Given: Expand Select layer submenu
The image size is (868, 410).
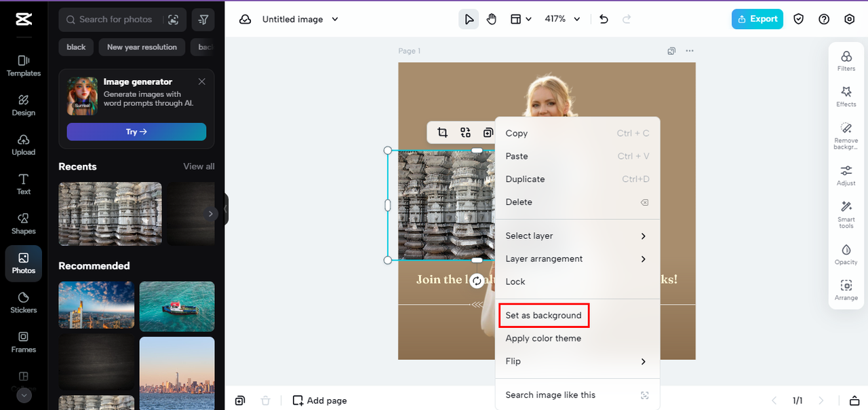Looking at the screenshot, I should (x=577, y=236).
